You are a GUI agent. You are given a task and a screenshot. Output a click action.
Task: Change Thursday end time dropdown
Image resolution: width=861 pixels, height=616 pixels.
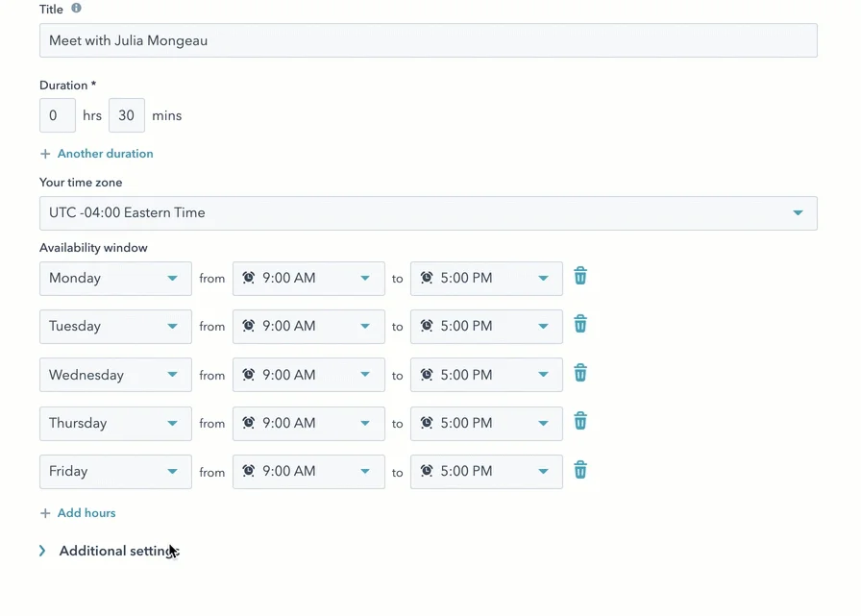point(486,423)
